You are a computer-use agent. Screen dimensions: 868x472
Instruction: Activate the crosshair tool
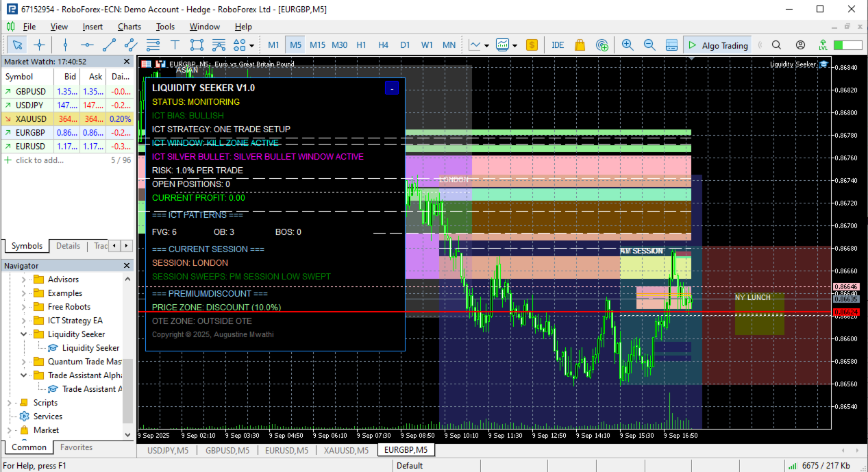39,45
